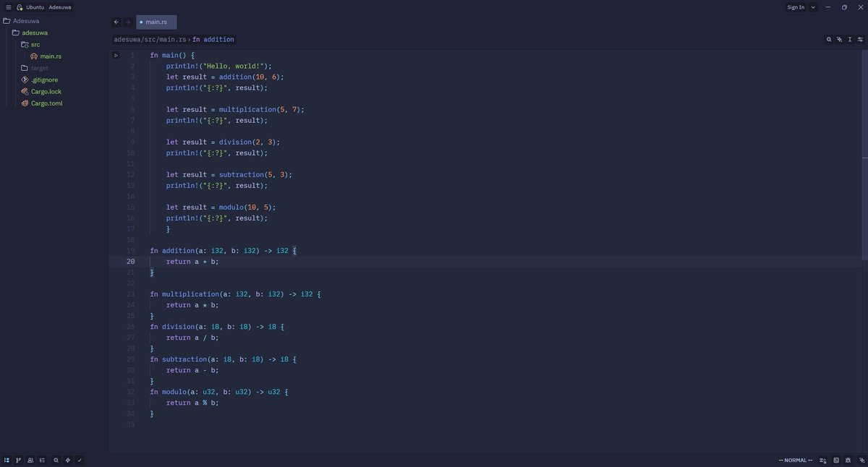Open the Ubuntu remote host selector
The width and height of the screenshot is (868, 467).
(x=35, y=7)
